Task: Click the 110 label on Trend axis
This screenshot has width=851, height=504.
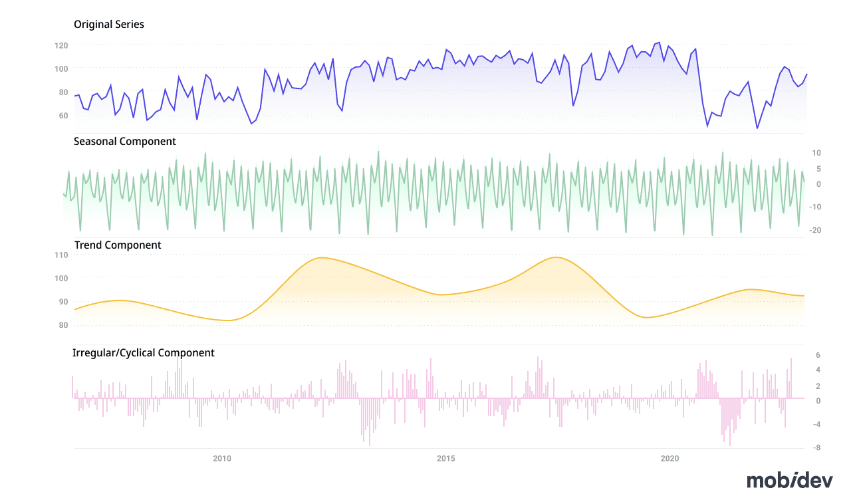Action: 61,255
